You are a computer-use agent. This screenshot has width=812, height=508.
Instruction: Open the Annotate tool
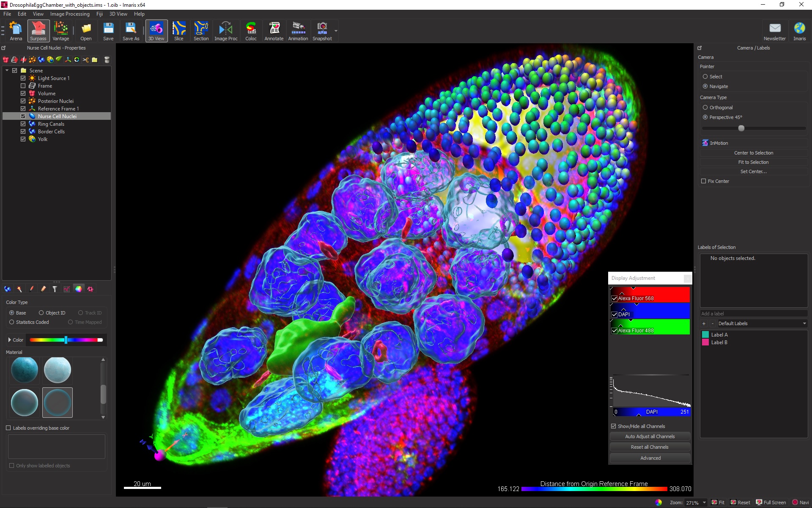[x=274, y=31]
